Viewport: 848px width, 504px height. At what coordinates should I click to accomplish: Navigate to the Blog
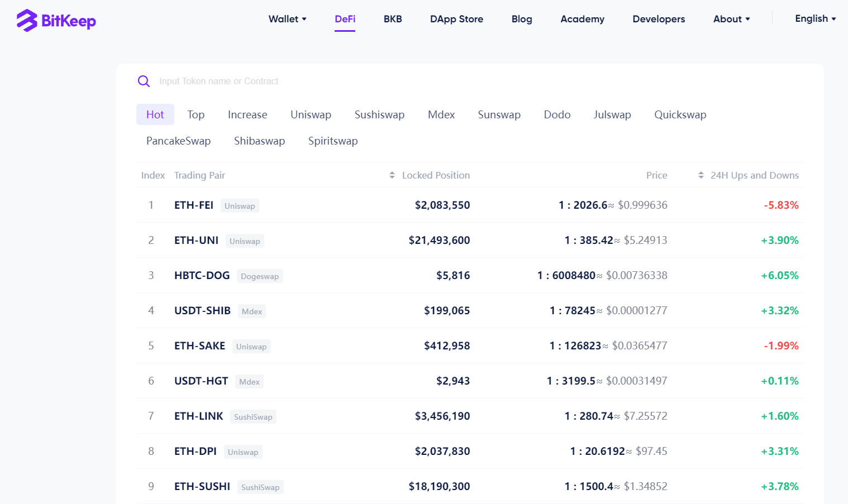point(522,19)
